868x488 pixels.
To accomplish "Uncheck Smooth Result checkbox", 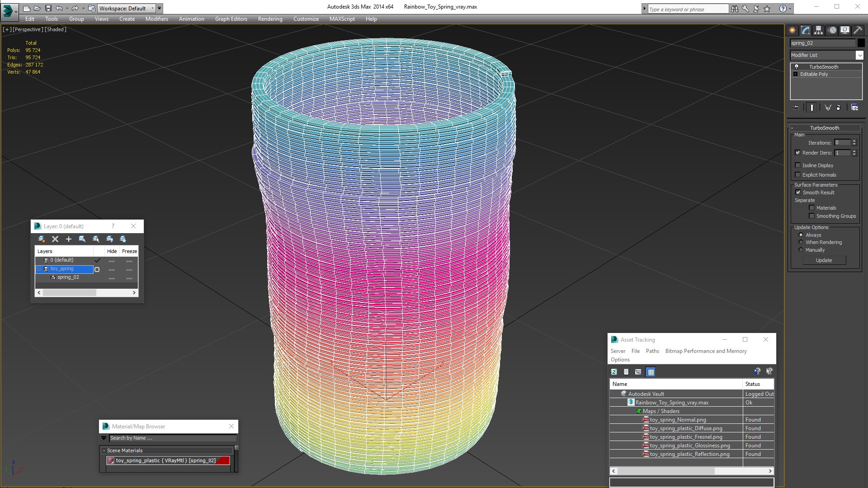I will tap(798, 192).
